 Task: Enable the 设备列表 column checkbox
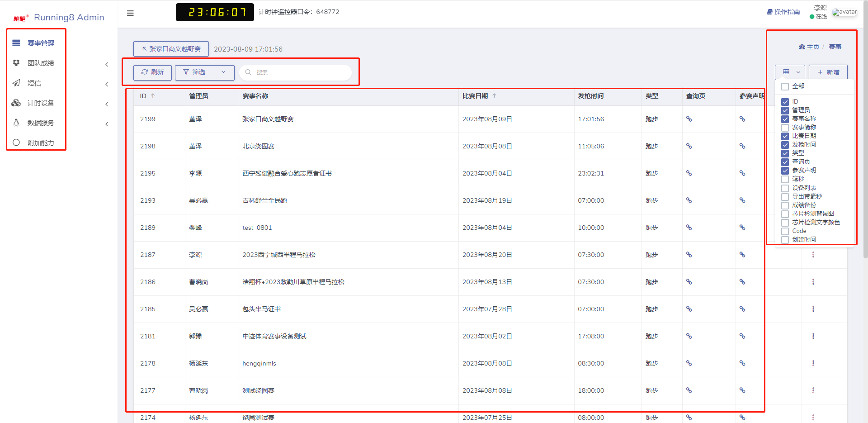(785, 188)
